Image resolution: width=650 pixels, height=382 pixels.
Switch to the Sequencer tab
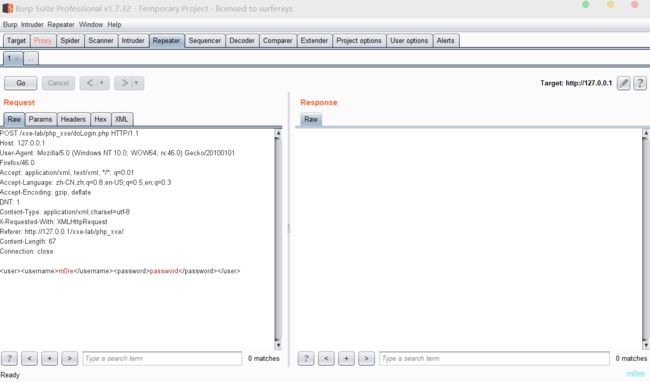click(205, 41)
